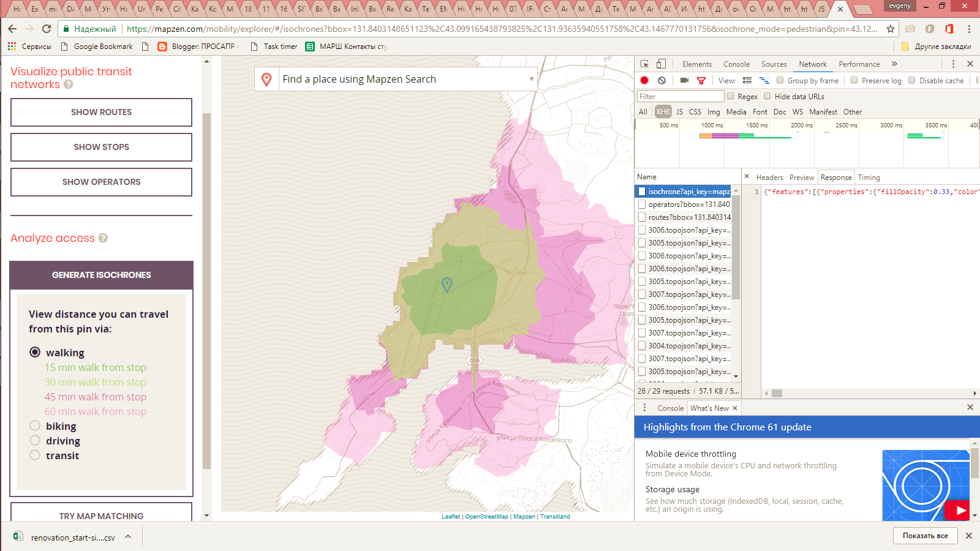Select the 'operators?bbox=131.840' request row
980x551 pixels.
click(x=684, y=204)
